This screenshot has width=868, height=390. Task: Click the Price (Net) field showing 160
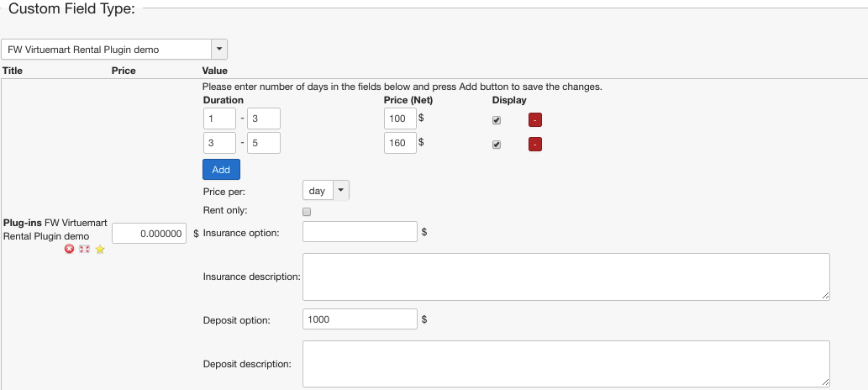(399, 143)
